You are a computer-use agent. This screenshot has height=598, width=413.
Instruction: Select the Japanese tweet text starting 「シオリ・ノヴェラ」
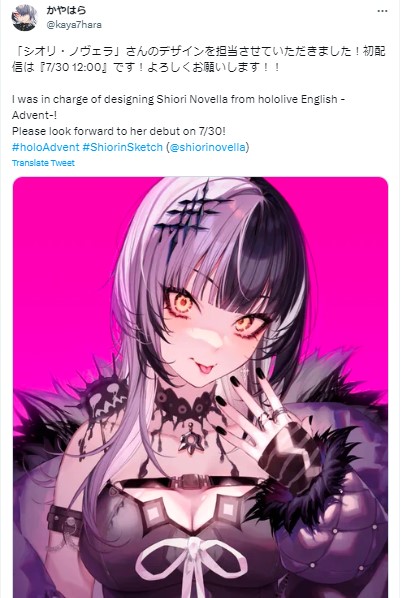199,59
